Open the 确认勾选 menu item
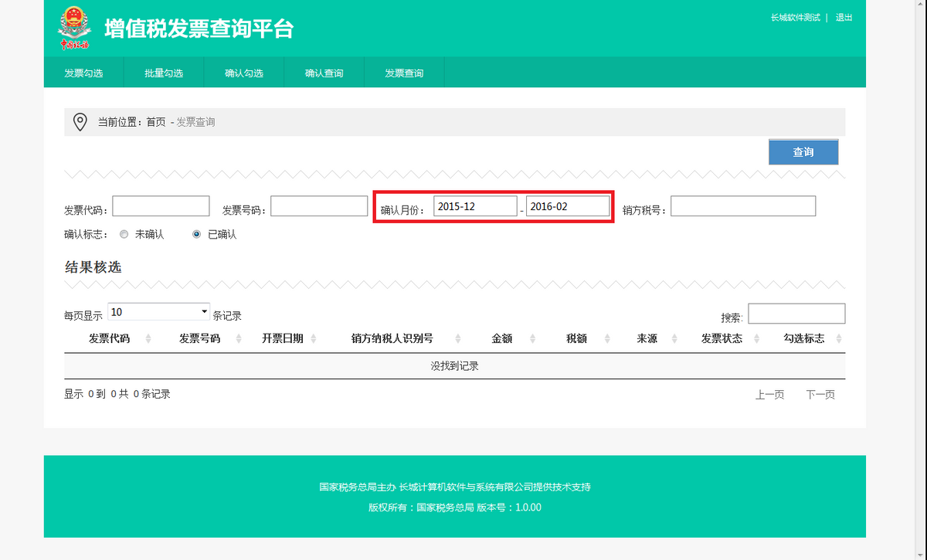This screenshot has width=927, height=560. click(x=243, y=72)
